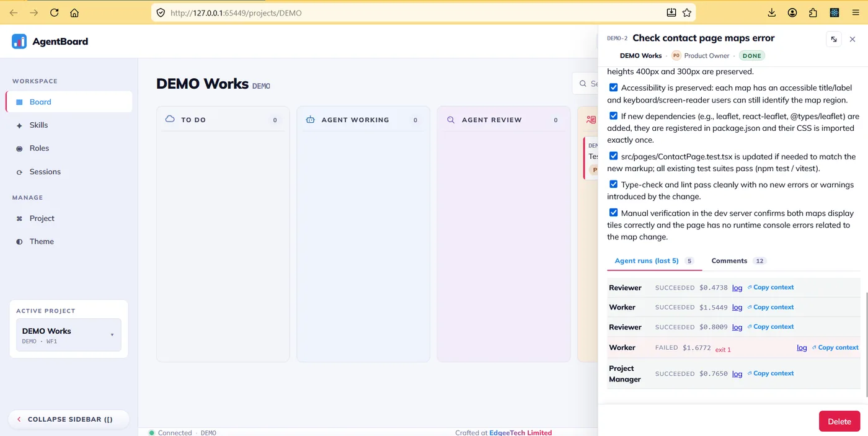Uncheck the Type-check and lint pass checkbox

613,184
